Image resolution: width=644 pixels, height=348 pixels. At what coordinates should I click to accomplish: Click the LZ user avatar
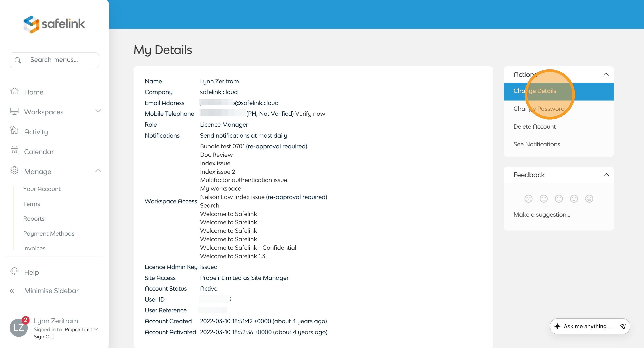[x=19, y=327]
